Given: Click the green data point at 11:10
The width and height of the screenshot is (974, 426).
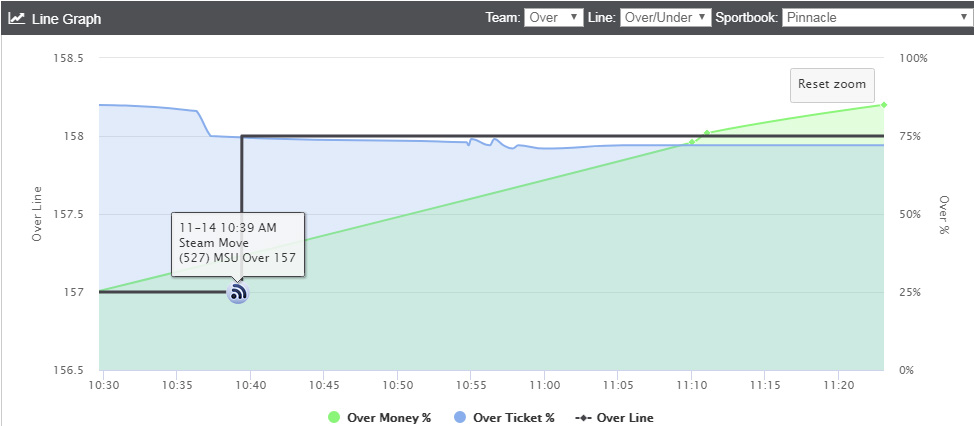Looking at the screenshot, I should point(691,142).
